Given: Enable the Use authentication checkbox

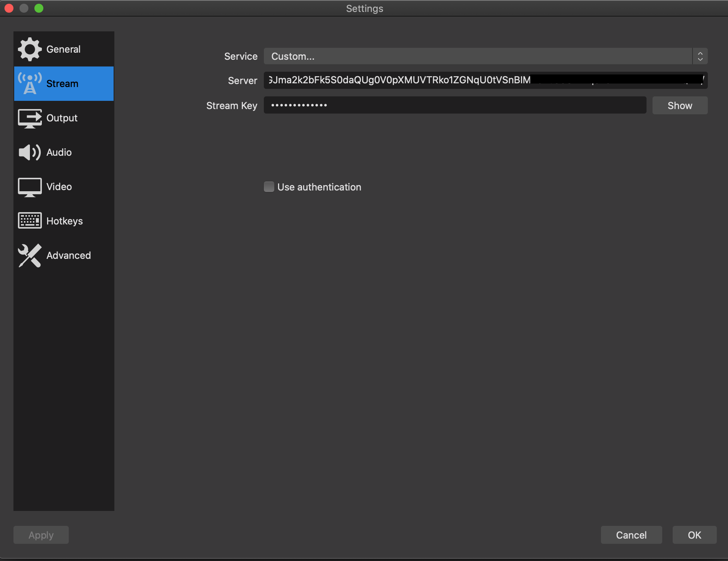Looking at the screenshot, I should (269, 187).
